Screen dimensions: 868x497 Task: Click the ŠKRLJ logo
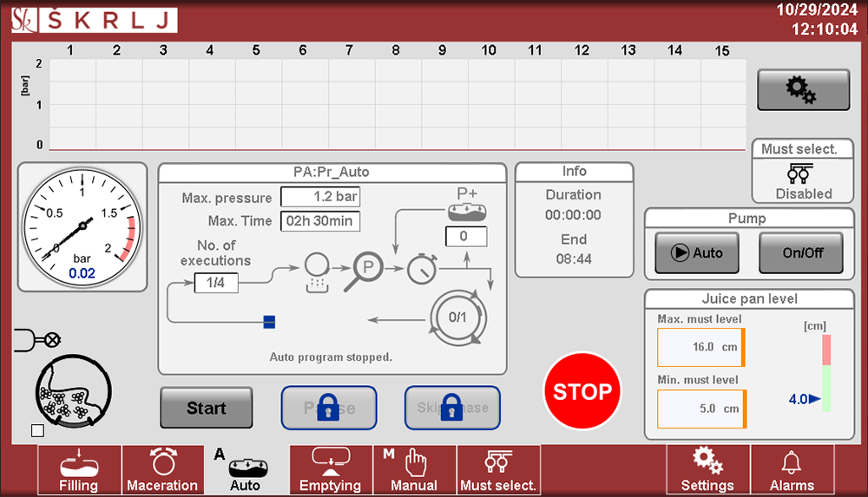[94, 20]
